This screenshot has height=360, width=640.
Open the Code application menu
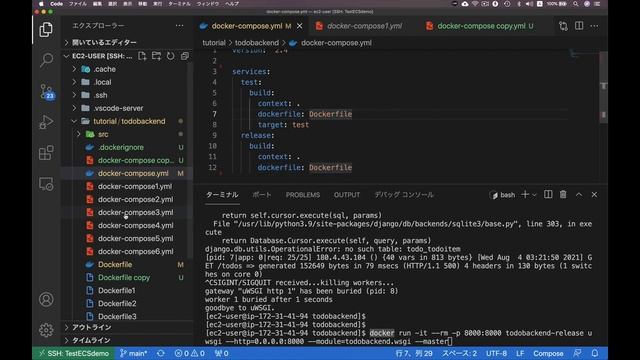coord(56,4)
